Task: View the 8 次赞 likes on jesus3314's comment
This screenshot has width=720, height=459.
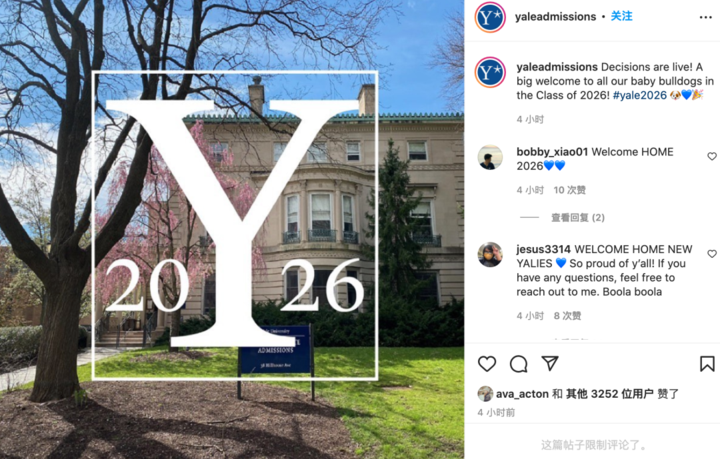Action: tap(567, 316)
